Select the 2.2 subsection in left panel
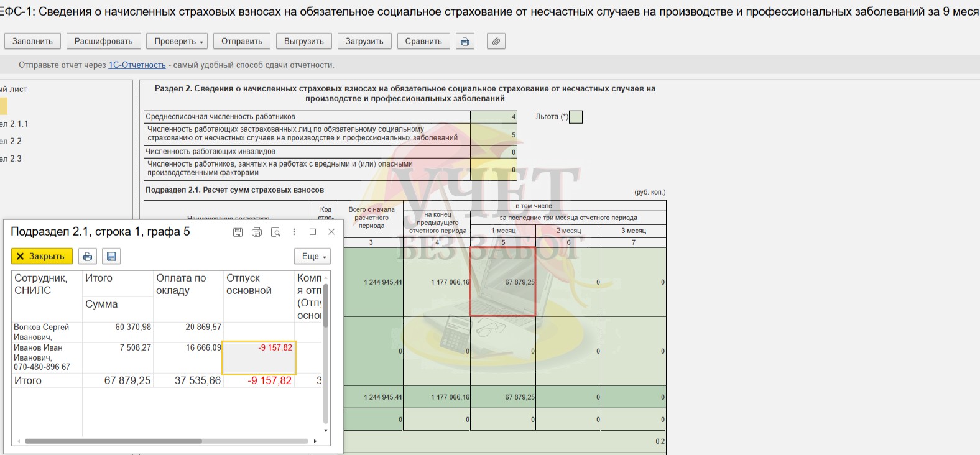The height and width of the screenshot is (455, 980). tap(11, 141)
